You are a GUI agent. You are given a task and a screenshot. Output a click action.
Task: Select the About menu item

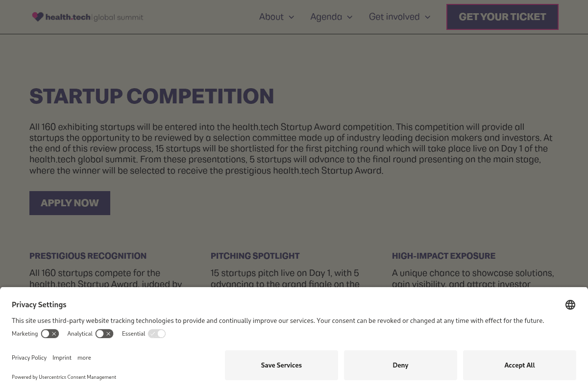[271, 17]
